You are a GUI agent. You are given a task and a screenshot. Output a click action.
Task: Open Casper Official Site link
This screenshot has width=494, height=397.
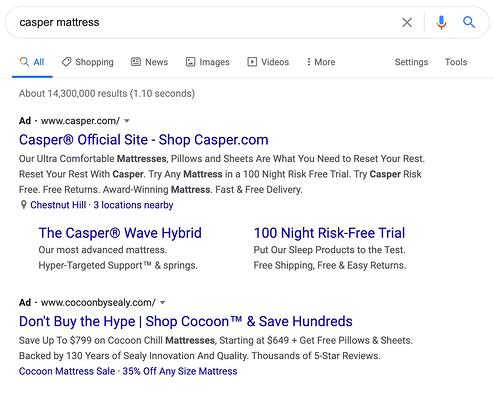point(144,140)
